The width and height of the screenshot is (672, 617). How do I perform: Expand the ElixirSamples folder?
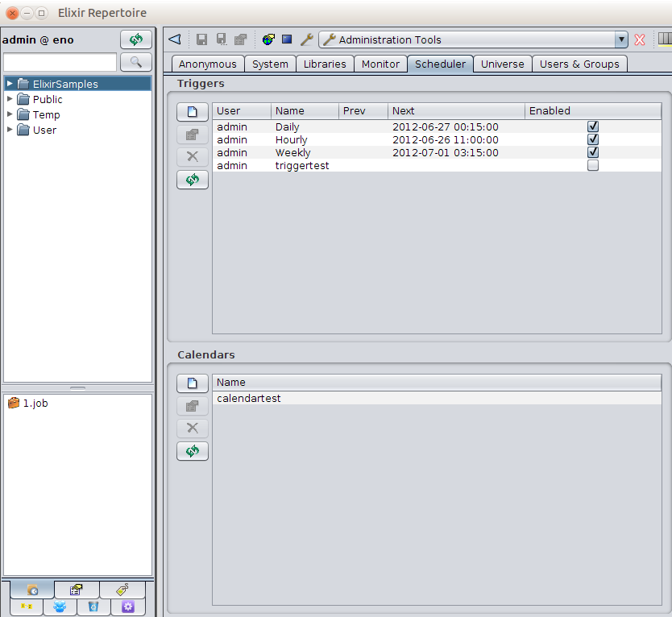tap(10, 84)
